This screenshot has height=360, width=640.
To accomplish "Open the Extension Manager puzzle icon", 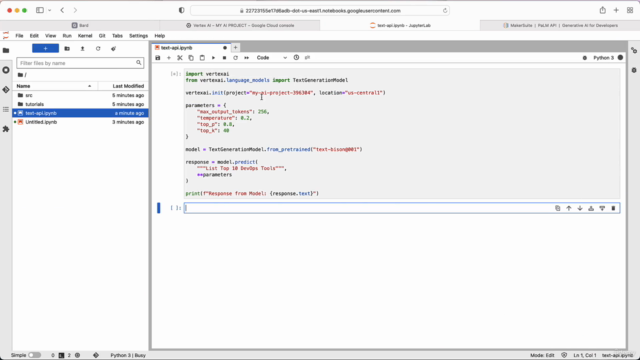I will [6, 129].
